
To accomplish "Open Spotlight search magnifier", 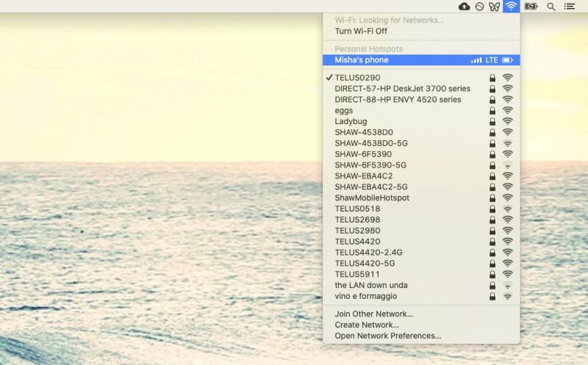I will [551, 7].
